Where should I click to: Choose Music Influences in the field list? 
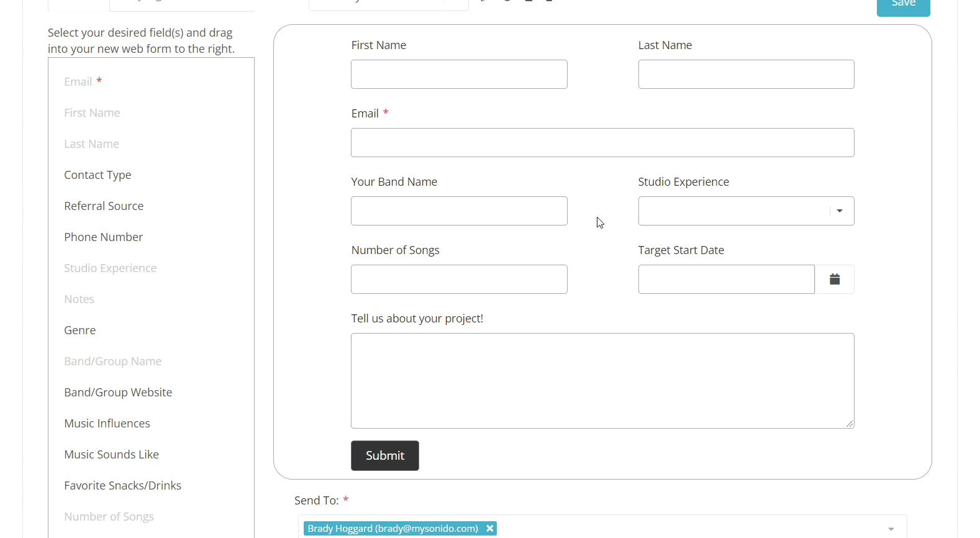tap(107, 424)
